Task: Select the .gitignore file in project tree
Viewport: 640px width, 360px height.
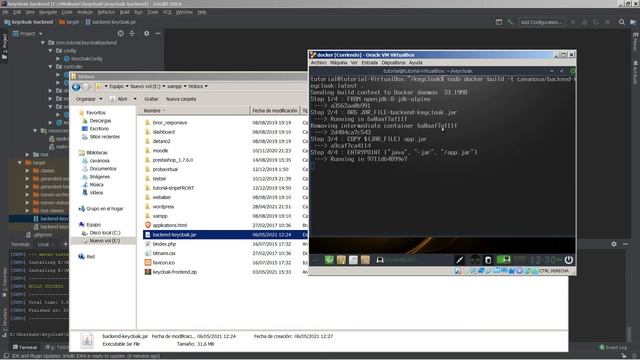Action: click(40, 235)
